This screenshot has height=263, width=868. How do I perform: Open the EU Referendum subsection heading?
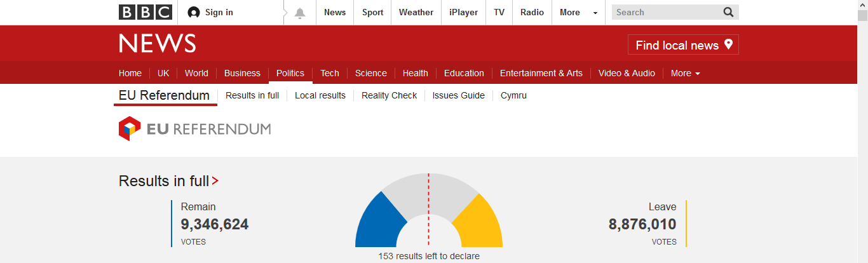click(x=164, y=95)
